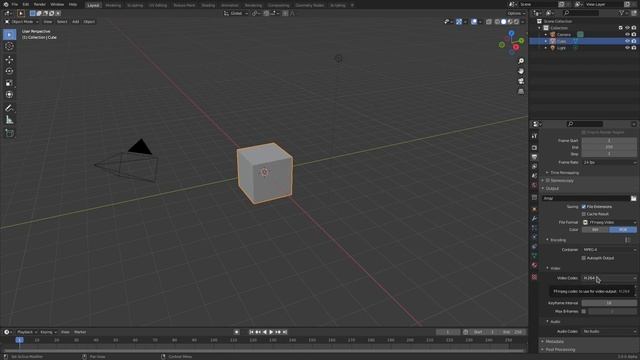Enable Autosplit Output checkbox

tap(584, 258)
